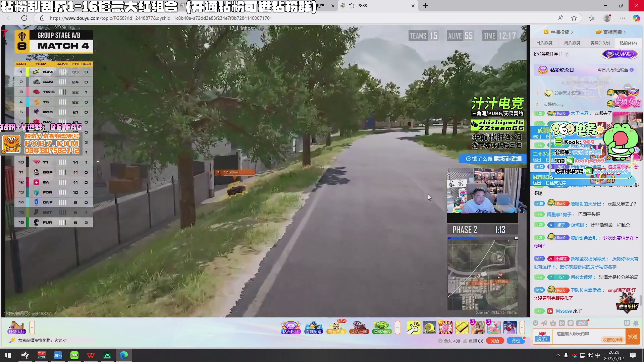Switch to the 日活跃度 tab
Screen dimensions: 644x362
(544, 43)
